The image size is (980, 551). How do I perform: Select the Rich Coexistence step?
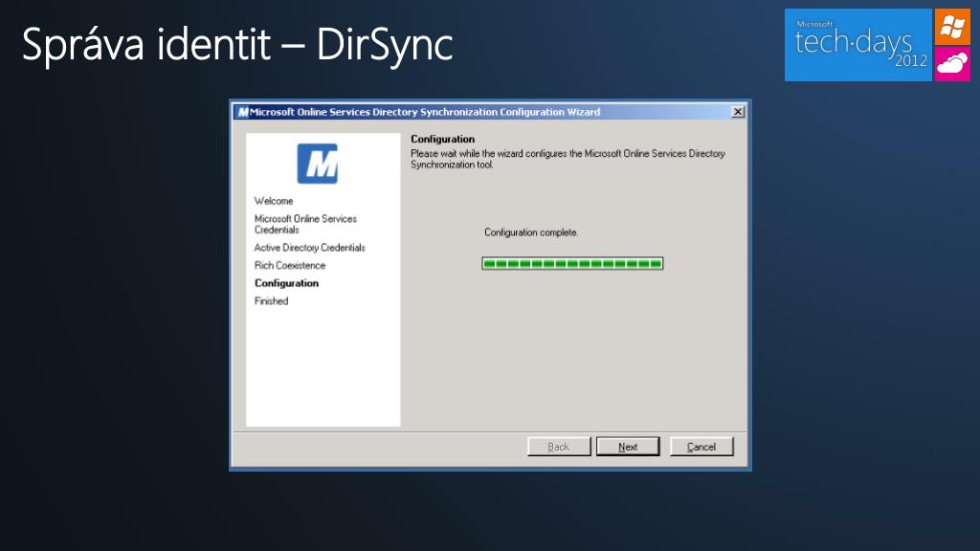coord(290,266)
